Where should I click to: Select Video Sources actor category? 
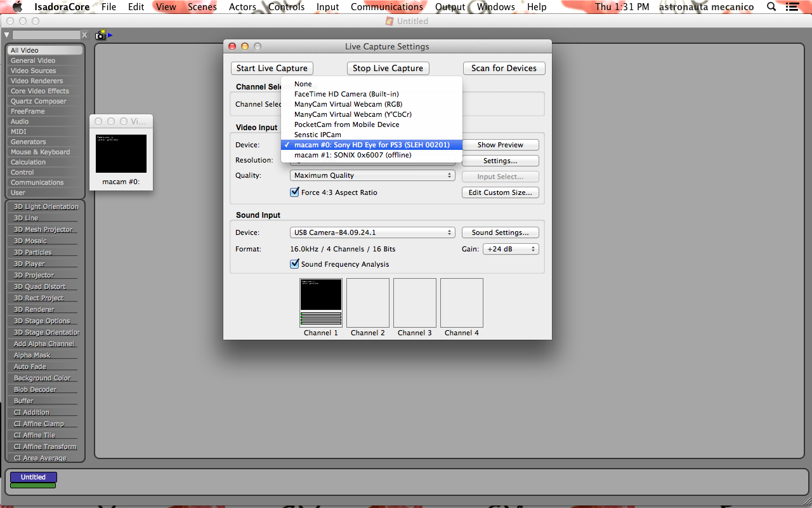point(44,70)
